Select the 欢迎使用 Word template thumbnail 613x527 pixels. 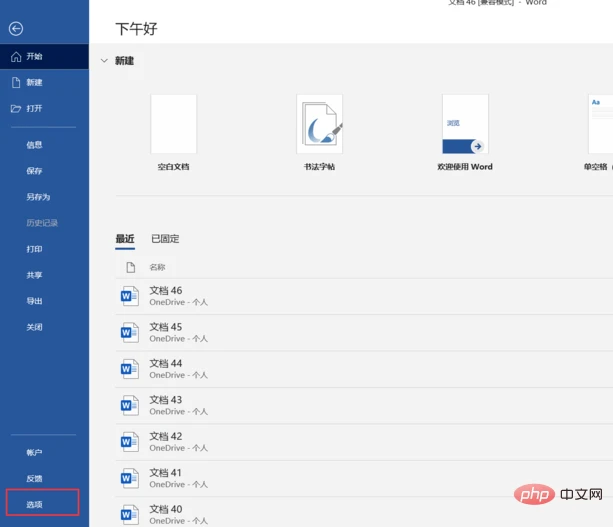coord(465,124)
